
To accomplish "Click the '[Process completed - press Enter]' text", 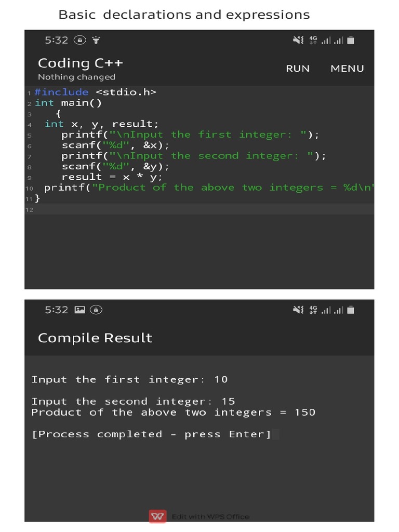I will click(151, 434).
